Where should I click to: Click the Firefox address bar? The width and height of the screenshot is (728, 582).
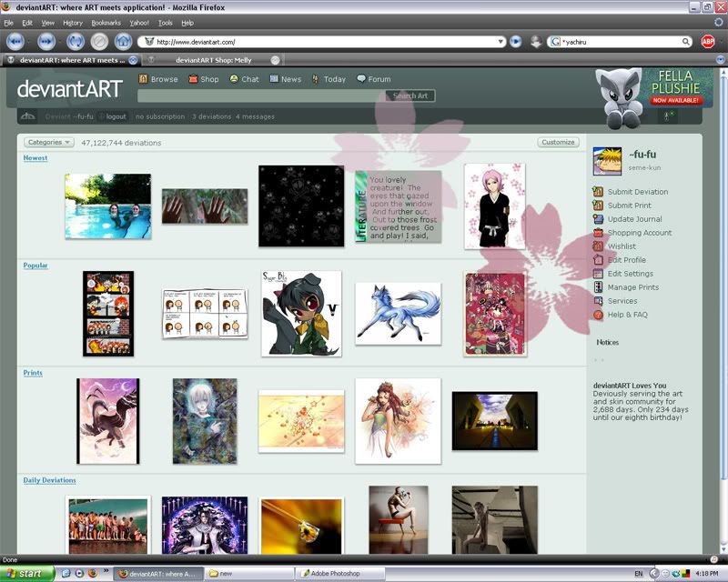pos(321,42)
